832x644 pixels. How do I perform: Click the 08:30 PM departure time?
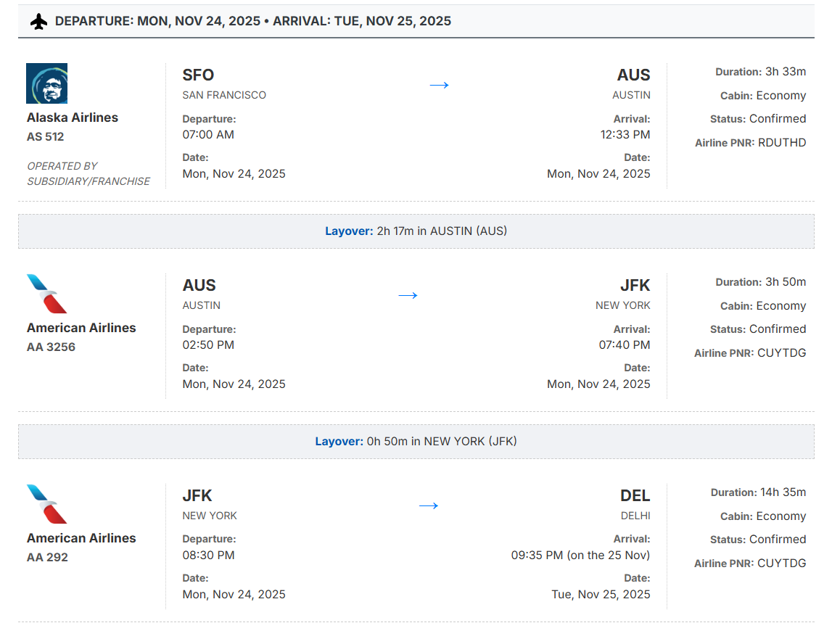pos(208,556)
